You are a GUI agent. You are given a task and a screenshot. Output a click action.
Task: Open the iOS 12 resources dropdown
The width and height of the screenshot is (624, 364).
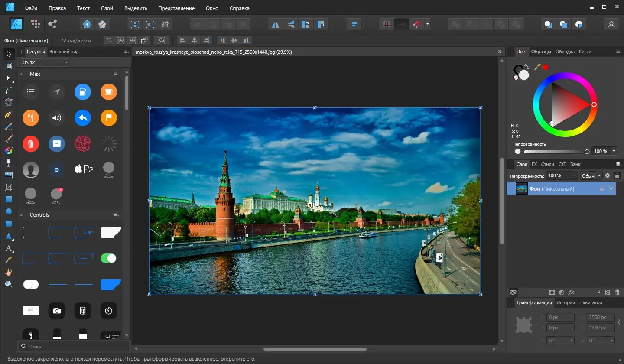(45, 62)
